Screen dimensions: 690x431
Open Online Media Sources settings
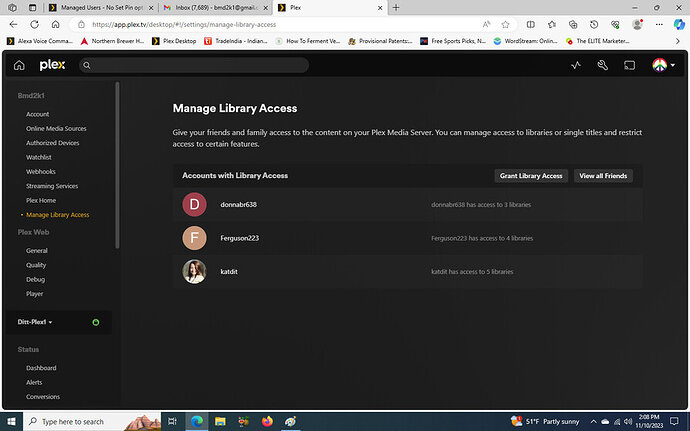pyautogui.click(x=56, y=129)
